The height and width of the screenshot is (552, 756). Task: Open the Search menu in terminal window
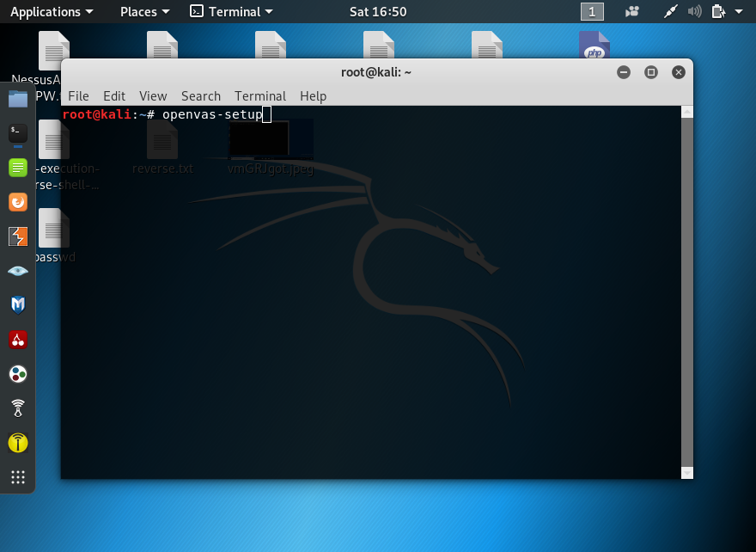[201, 96]
